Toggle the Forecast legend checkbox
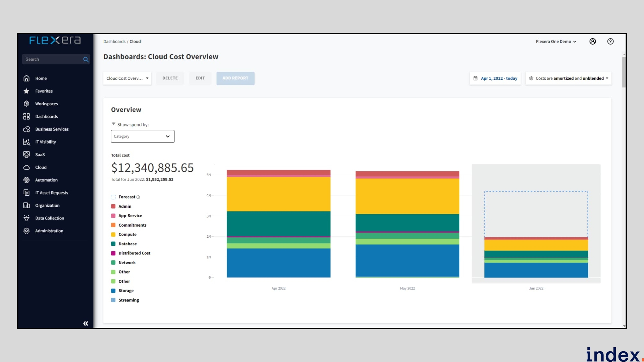The image size is (644, 362). pos(113,197)
